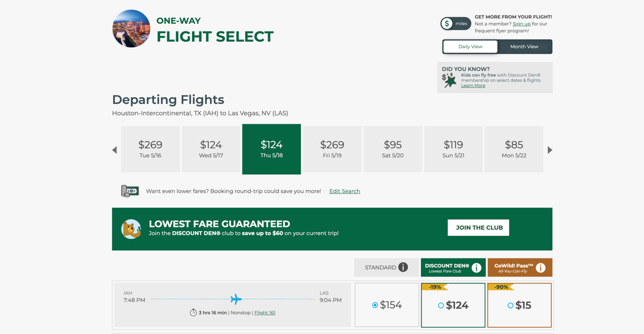Click the Standard fare info icon
This screenshot has height=334, width=644.
click(x=402, y=267)
